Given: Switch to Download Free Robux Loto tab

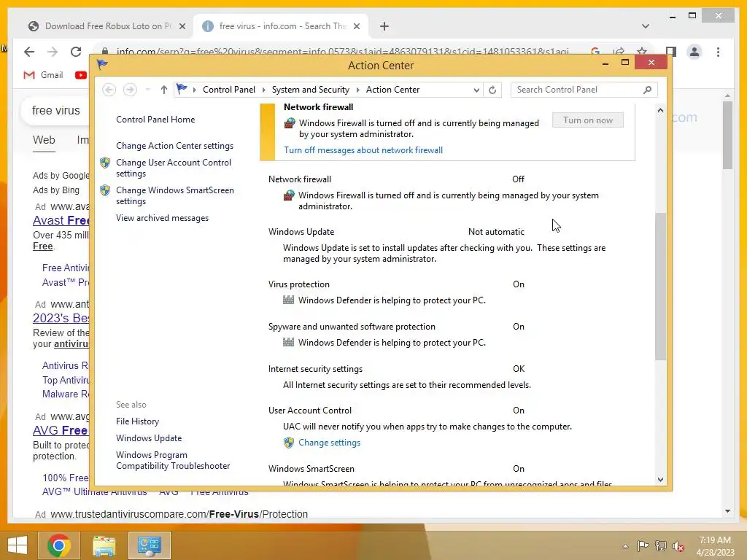Looking at the screenshot, I should point(107,27).
